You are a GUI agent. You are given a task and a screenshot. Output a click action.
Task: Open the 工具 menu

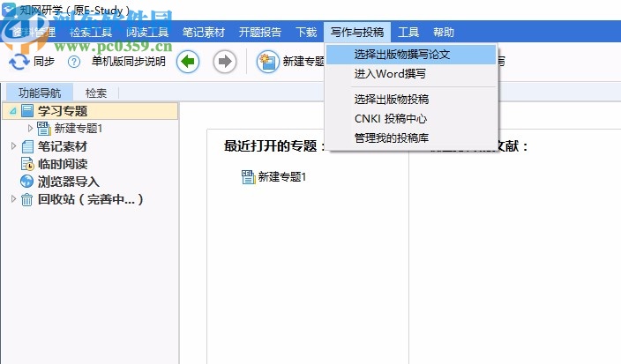coord(408,32)
